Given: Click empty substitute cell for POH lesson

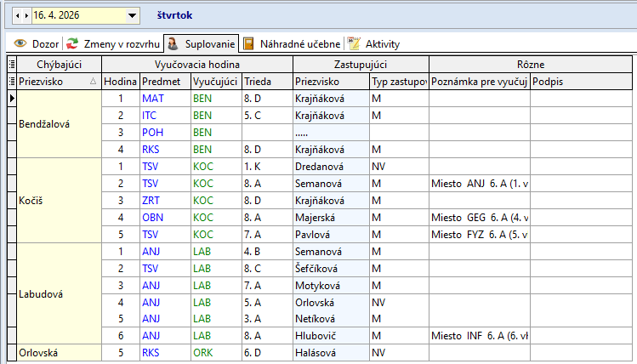Looking at the screenshot, I should (x=330, y=134).
